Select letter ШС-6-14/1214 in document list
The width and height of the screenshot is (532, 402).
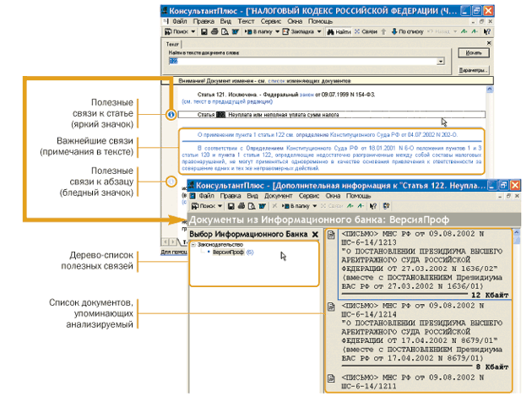(424, 336)
